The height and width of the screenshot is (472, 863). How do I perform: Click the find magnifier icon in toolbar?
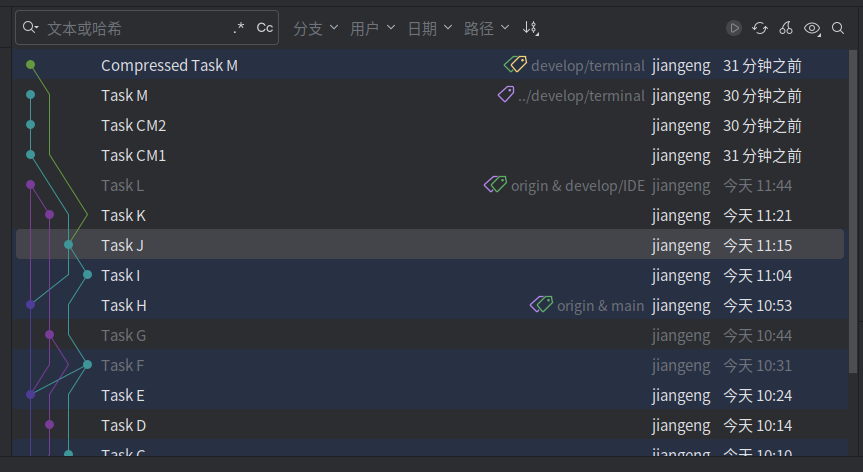coord(838,28)
